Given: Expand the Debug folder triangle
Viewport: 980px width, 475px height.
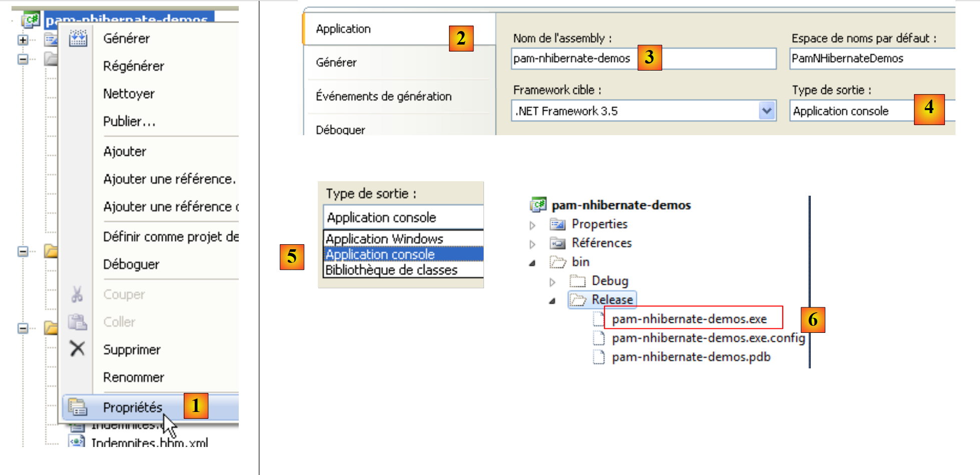Looking at the screenshot, I should [x=552, y=282].
